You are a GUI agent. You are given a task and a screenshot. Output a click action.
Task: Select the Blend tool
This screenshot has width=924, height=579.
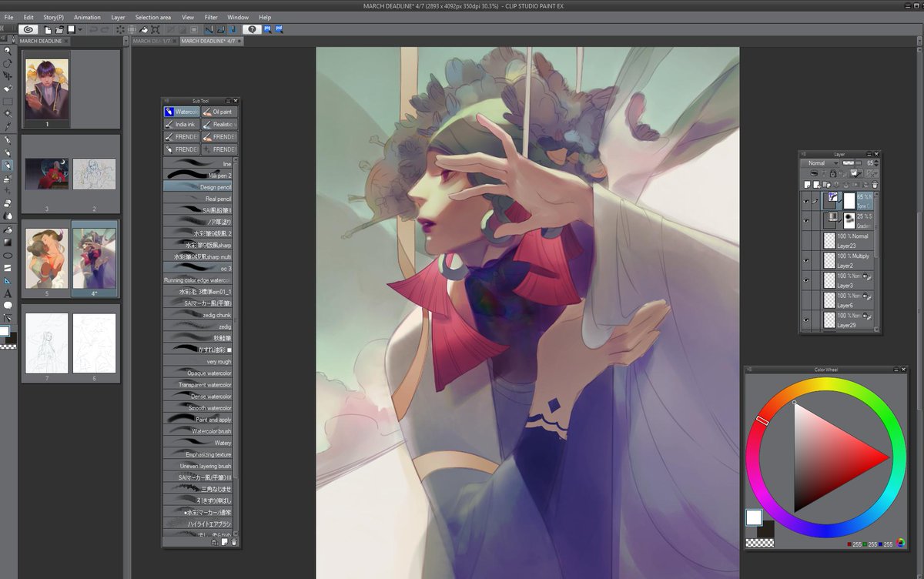pyautogui.click(x=8, y=216)
